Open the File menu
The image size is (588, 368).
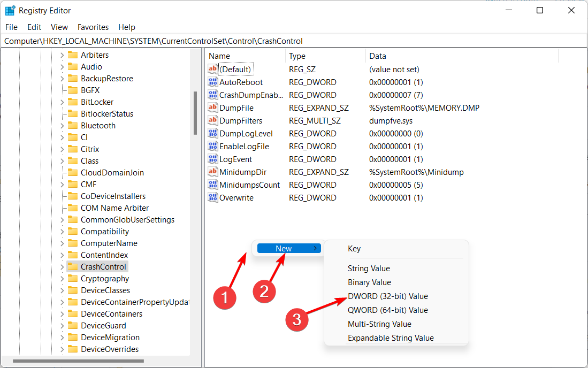pos(11,27)
